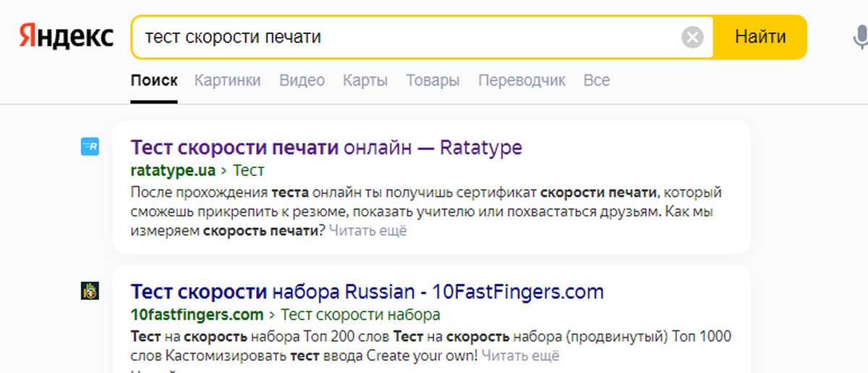Open the Yandex logo home link
This screenshot has height=373, width=868.
pyautogui.click(x=66, y=37)
